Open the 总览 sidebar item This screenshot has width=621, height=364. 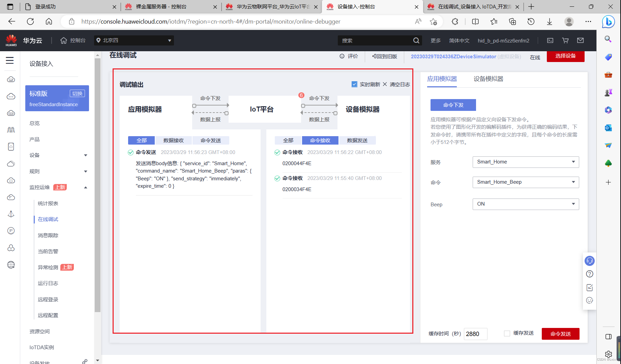coord(34,123)
